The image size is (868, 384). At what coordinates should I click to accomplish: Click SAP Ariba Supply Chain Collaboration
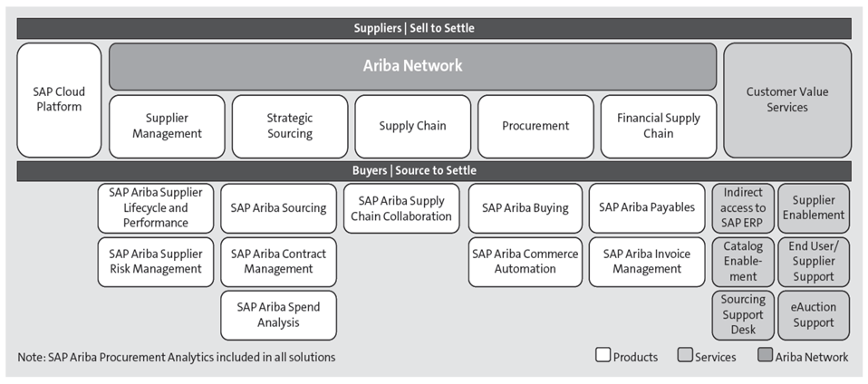402,208
